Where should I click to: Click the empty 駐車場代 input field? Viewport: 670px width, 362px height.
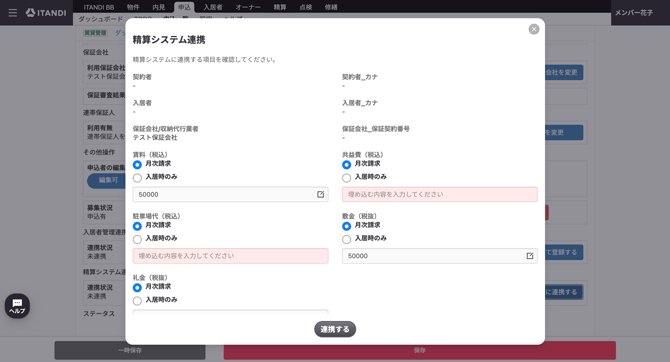click(x=230, y=256)
